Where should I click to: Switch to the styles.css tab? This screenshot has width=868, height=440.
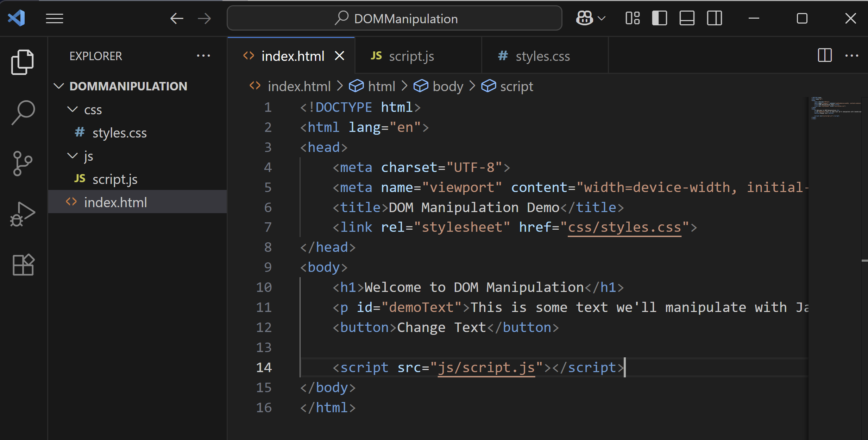542,56
